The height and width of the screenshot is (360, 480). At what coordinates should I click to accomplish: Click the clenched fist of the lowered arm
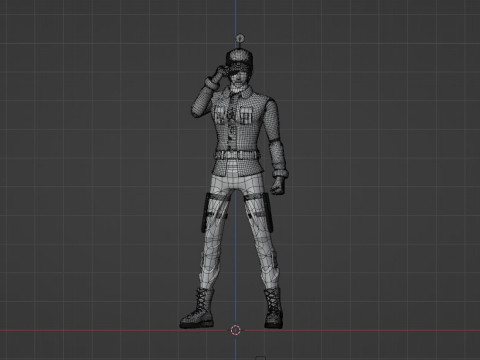(x=279, y=186)
